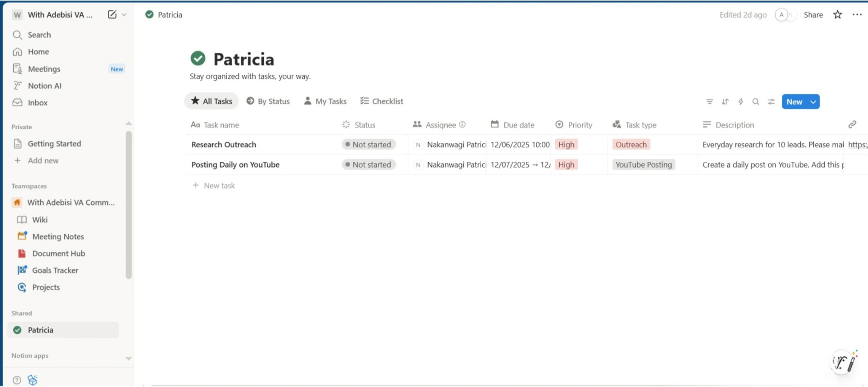Click the Share button

tap(813, 15)
